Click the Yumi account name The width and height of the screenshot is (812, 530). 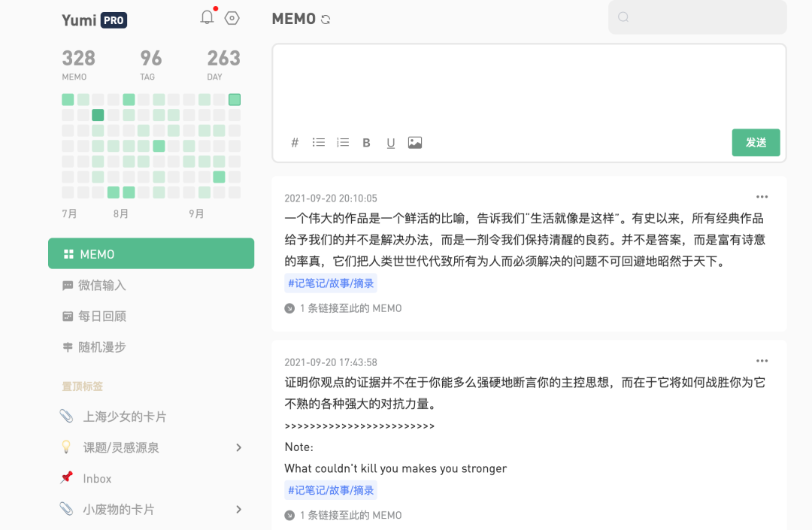[x=79, y=20]
